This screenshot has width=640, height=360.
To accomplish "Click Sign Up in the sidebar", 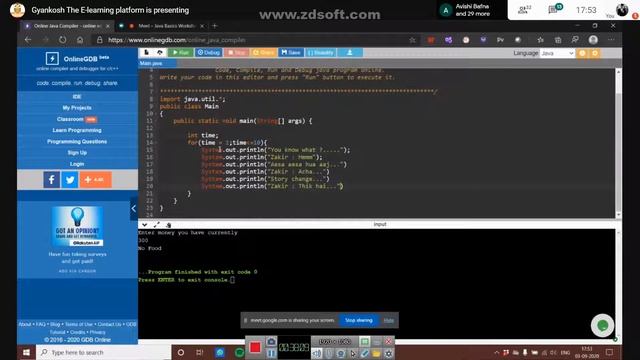I will point(77,153).
